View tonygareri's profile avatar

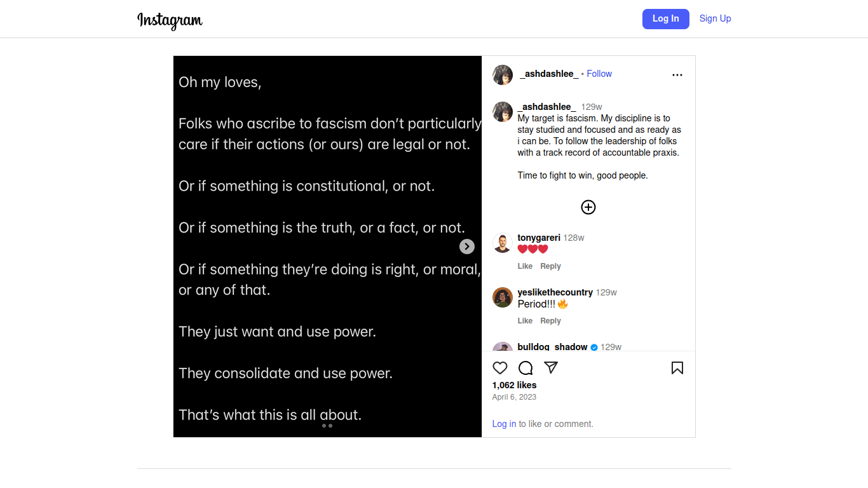(x=503, y=243)
